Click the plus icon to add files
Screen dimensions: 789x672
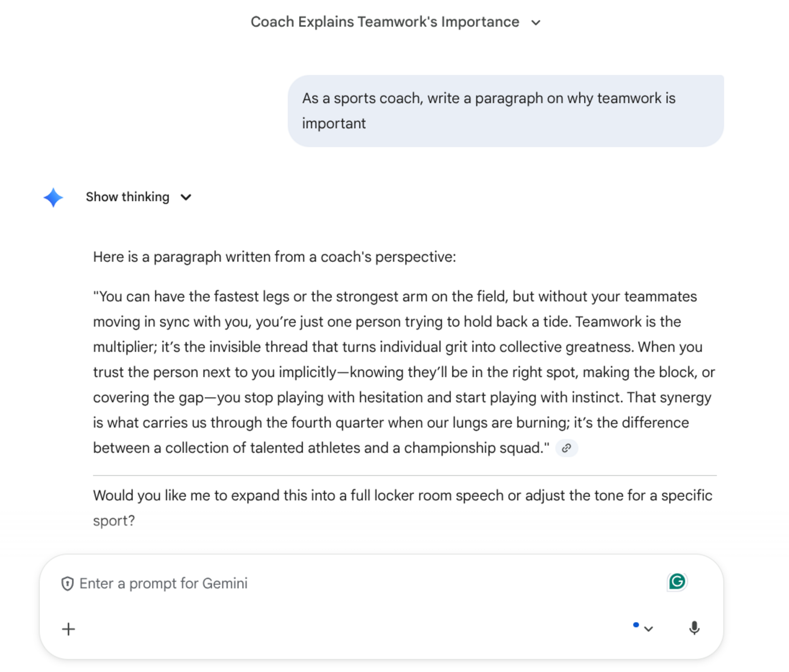pyautogui.click(x=69, y=629)
